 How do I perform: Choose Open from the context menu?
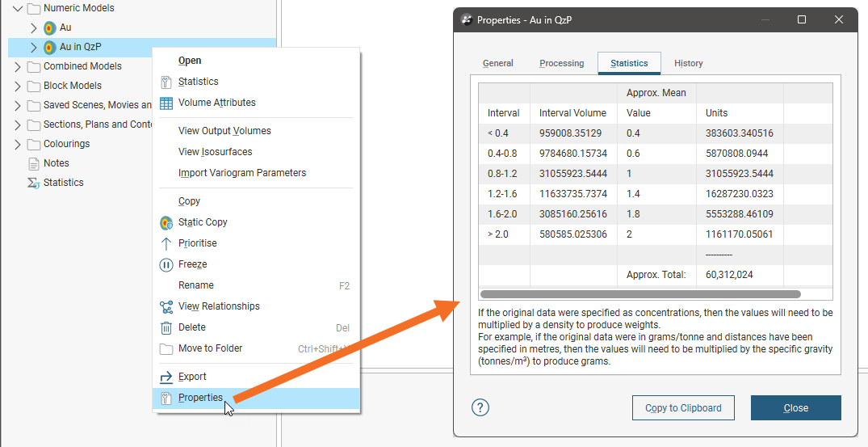(x=190, y=61)
